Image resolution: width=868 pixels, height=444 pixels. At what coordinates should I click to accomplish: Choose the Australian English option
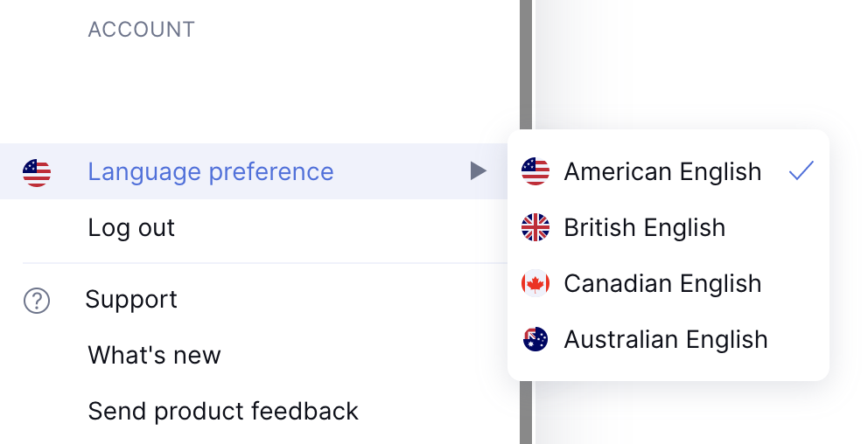[x=665, y=340]
